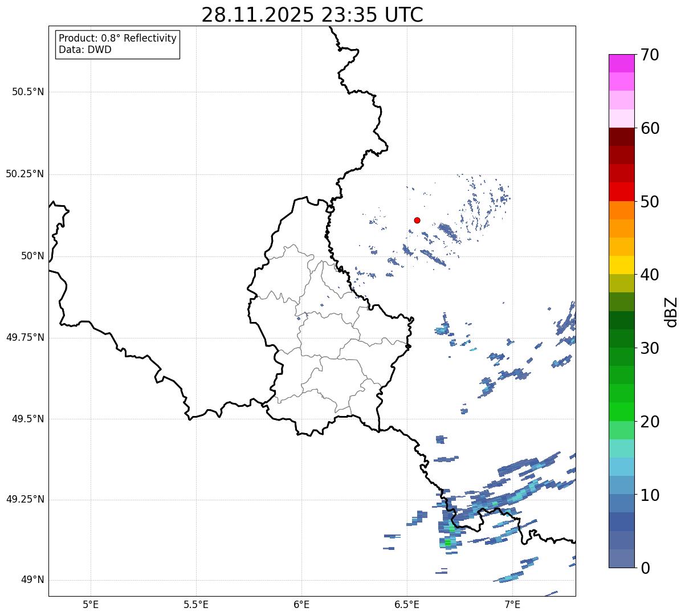Pick the grey-blue swatch at colorbar bottom
Image resolution: width=685 pixels, height=616 pixels.
pos(621,558)
